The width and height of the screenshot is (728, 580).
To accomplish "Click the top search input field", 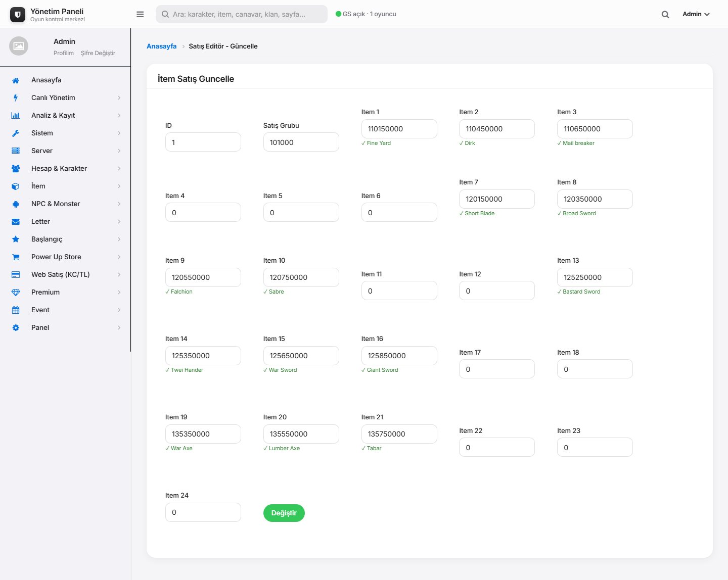I will 242,14.
